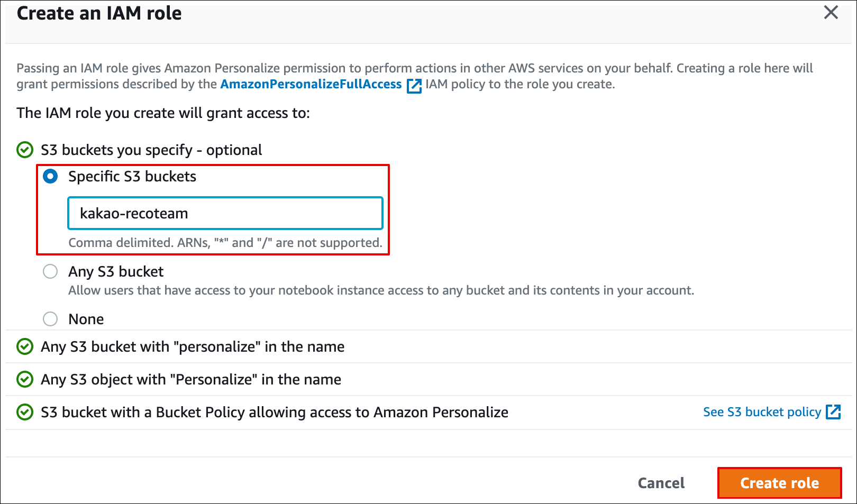Select the Specific S3 buckets radio button
857x504 pixels.
point(50,177)
